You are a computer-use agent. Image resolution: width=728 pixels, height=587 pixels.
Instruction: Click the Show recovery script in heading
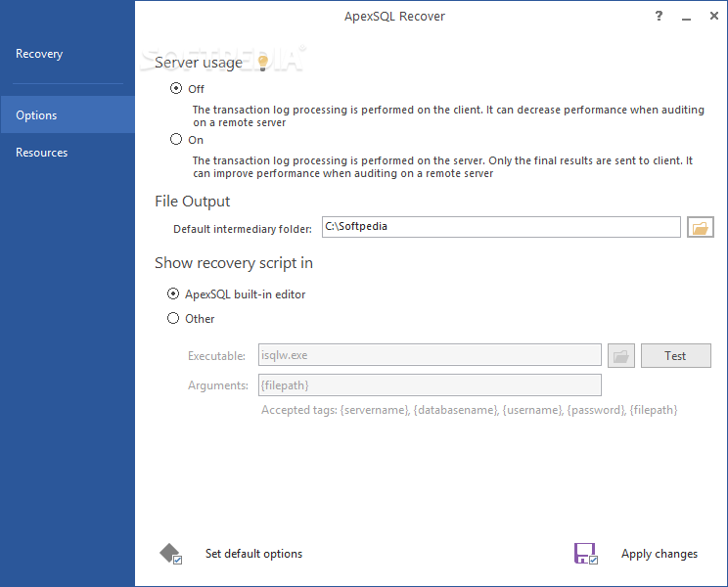pos(234,263)
